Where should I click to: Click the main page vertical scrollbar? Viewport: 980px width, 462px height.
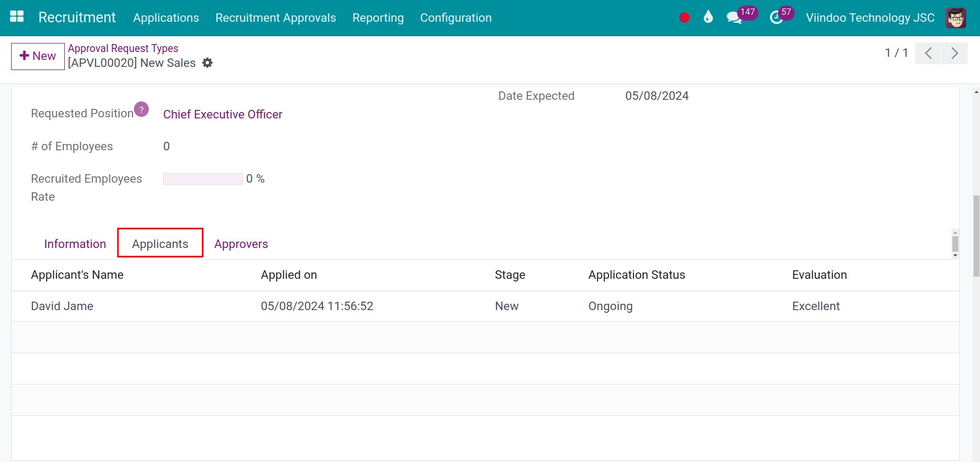coord(976,236)
